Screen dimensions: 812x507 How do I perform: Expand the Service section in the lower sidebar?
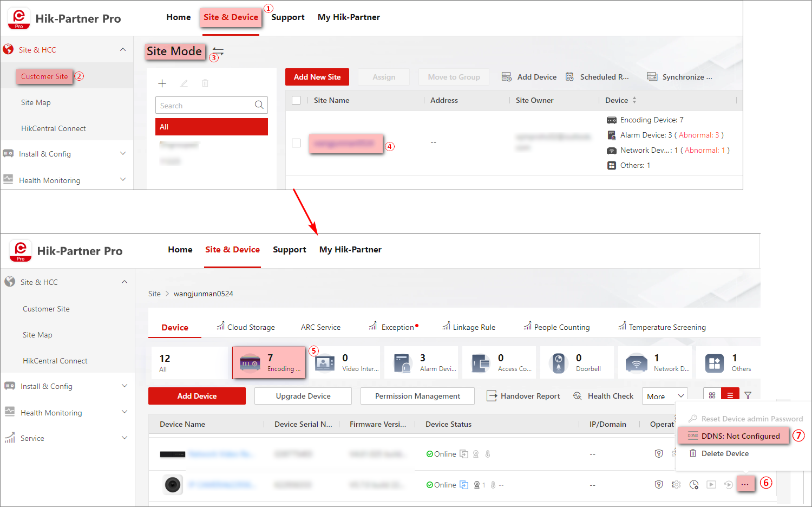pyautogui.click(x=125, y=438)
